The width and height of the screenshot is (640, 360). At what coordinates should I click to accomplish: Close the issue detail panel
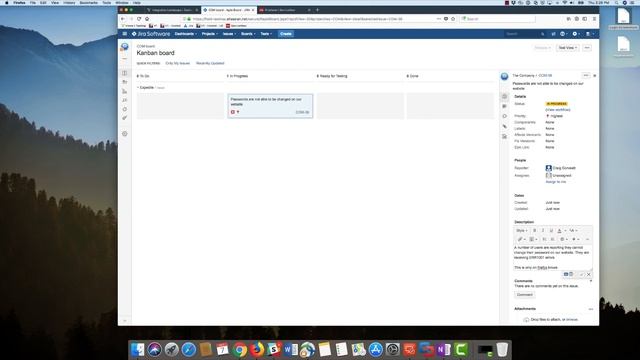coord(594,76)
